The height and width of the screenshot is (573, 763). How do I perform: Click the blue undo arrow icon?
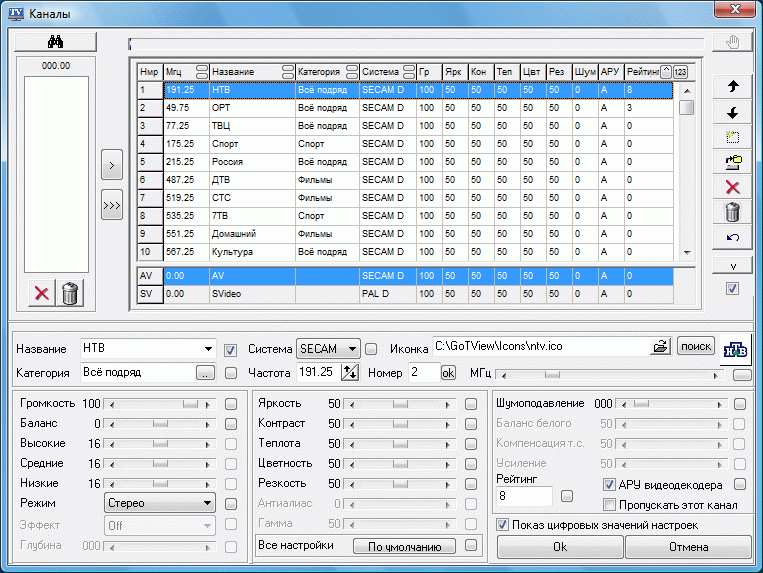pos(732,237)
